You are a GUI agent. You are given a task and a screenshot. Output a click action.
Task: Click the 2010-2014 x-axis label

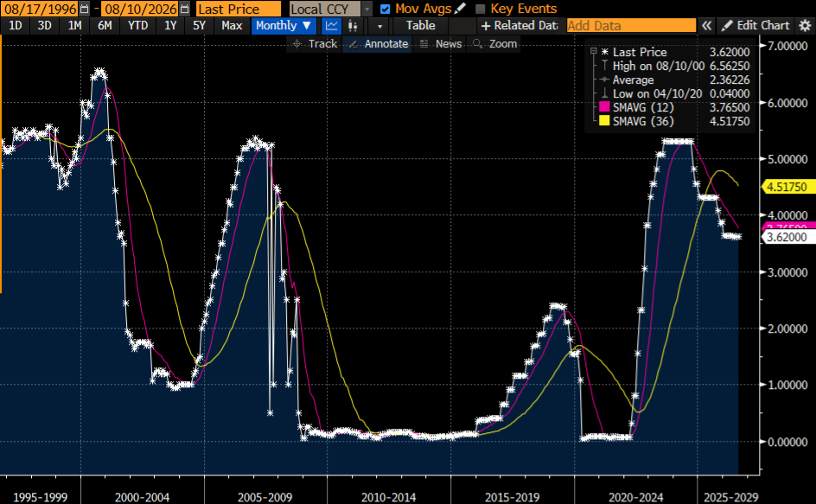[389, 497]
